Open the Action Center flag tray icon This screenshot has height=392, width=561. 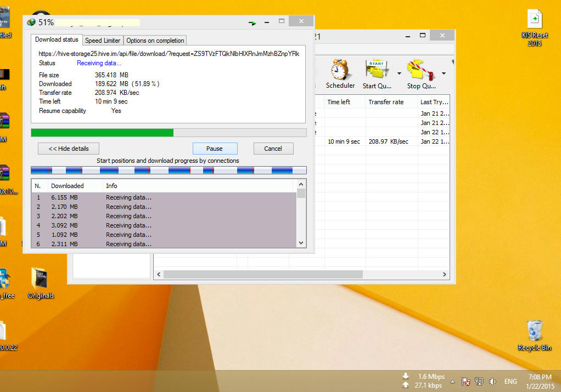[x=465, y=381]
